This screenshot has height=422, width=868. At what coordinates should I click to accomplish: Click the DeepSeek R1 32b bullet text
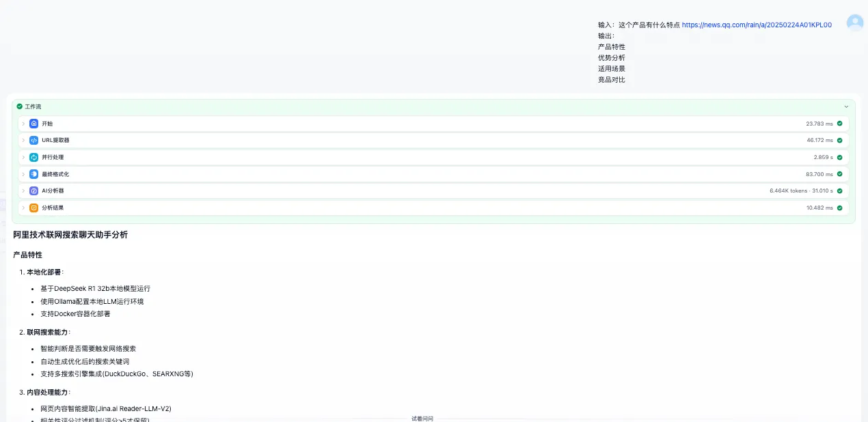click(95, 289)
